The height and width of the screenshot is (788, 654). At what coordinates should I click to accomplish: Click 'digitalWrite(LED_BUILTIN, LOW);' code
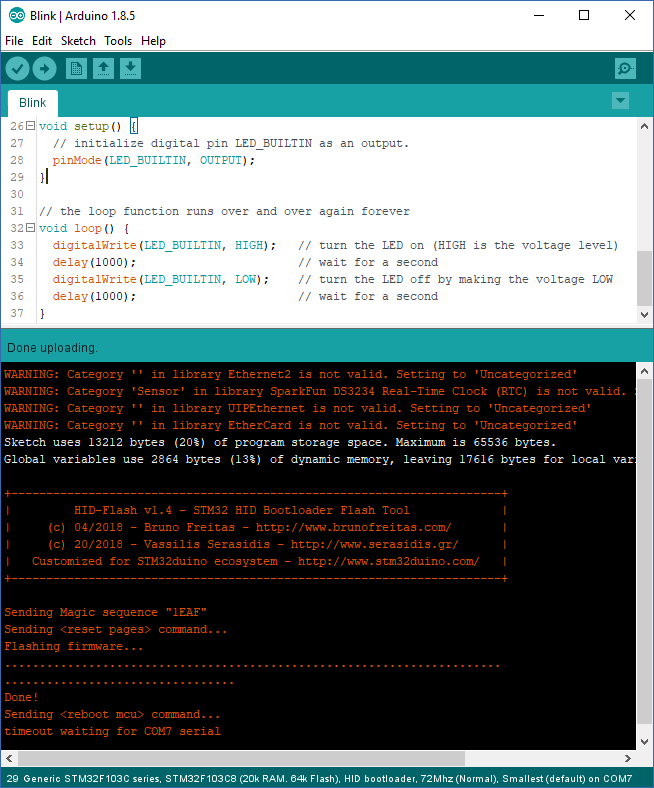point(161,279)
